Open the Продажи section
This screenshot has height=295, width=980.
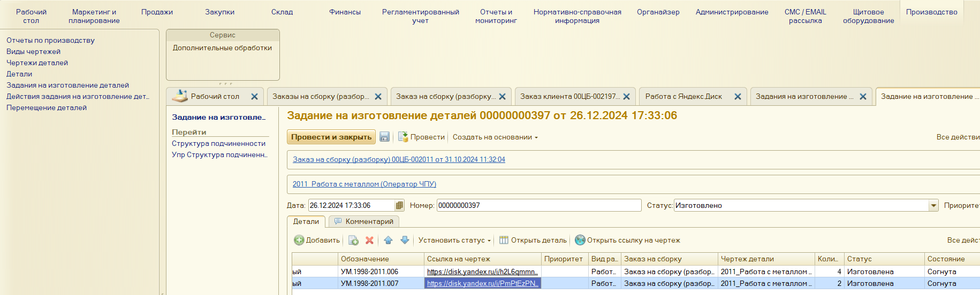tap(157, 12)
